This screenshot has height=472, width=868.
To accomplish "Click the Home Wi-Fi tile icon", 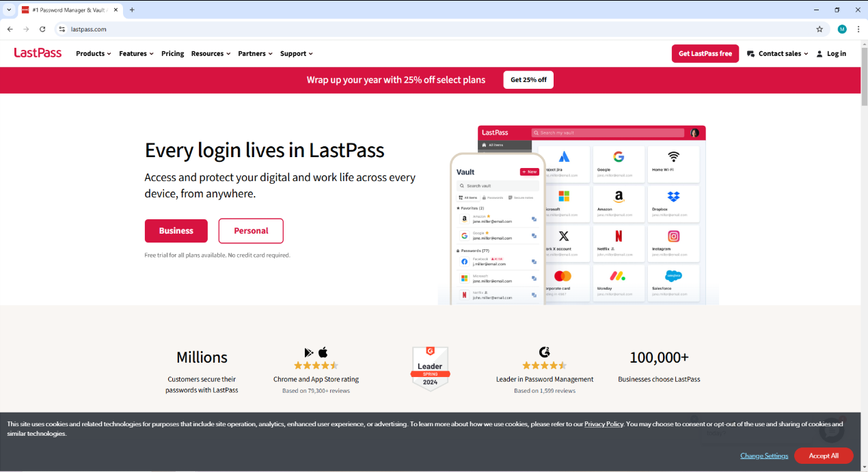I will [673, 156].
